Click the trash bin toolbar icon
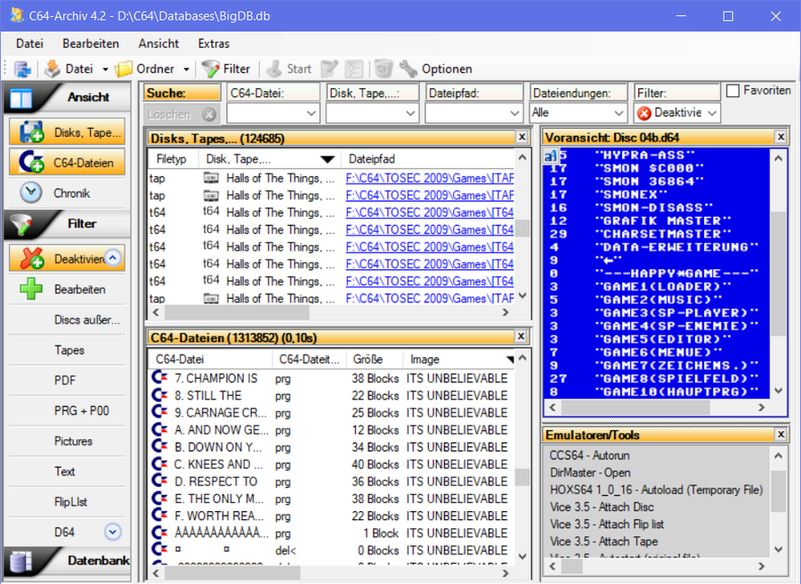Screen dimensions: 801x584 point(383,69)
